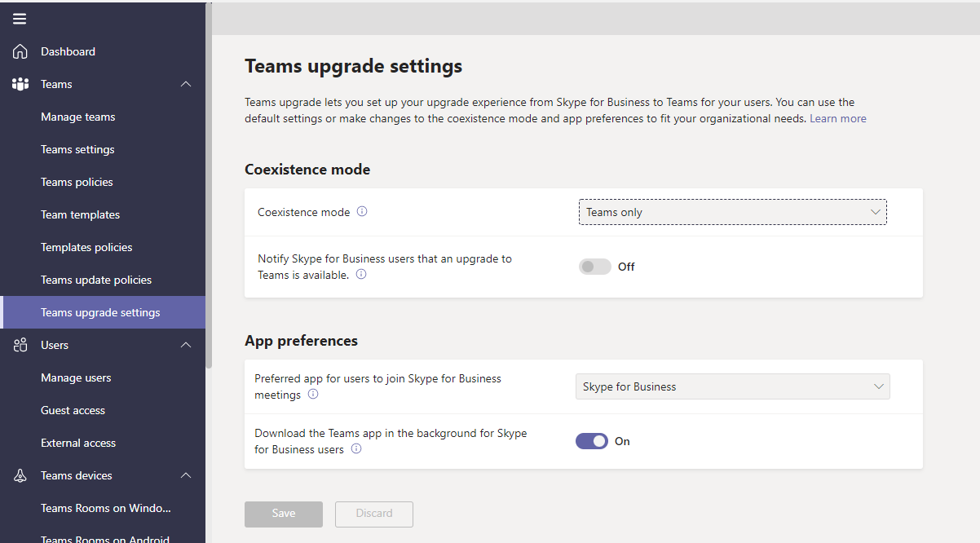Click the Learn more link
Image resolution: width=980 pixels, height=543 pixels.
pyautogui.click(x=837, y=118)
